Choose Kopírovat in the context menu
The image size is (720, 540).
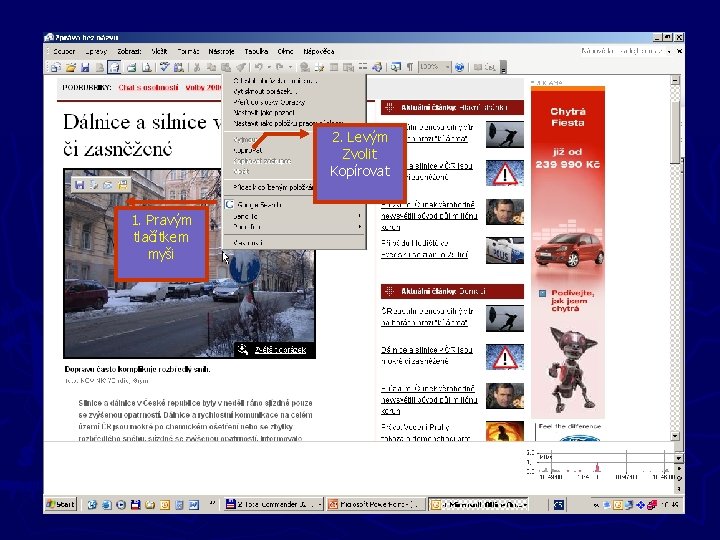pyautogui.click(x=248, y=150)
